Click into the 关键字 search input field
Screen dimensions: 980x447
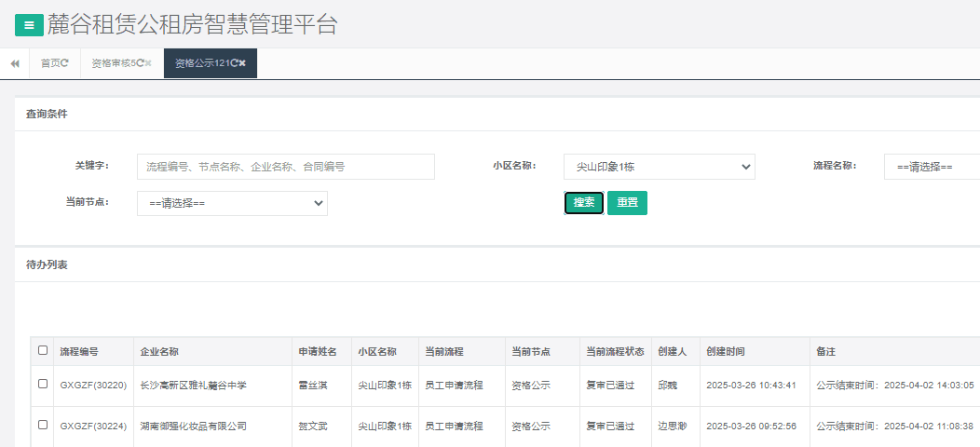pyautogui.click(x=285, y=167)
